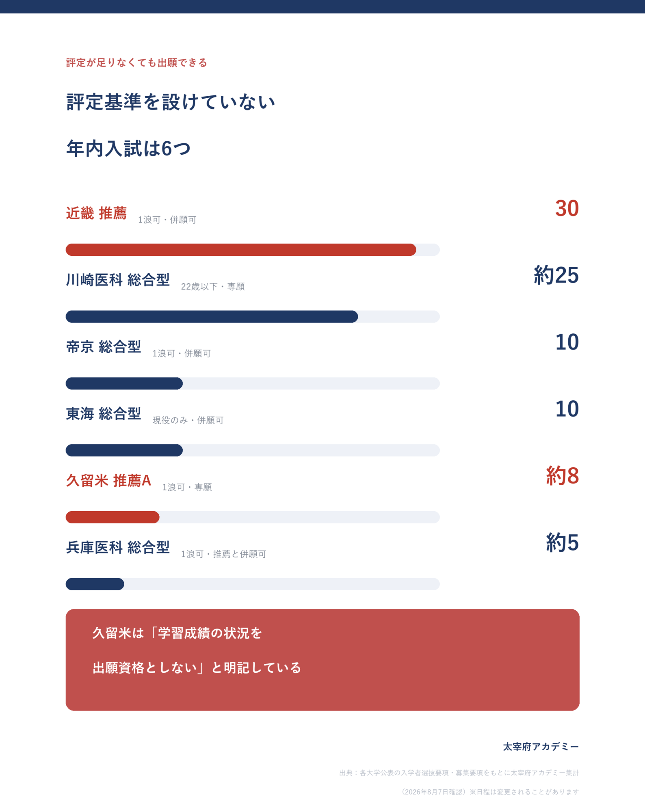This screenshot has width=645, height=812.
Task: Click the red 久留米 callout box
Action: click(322, 660)
